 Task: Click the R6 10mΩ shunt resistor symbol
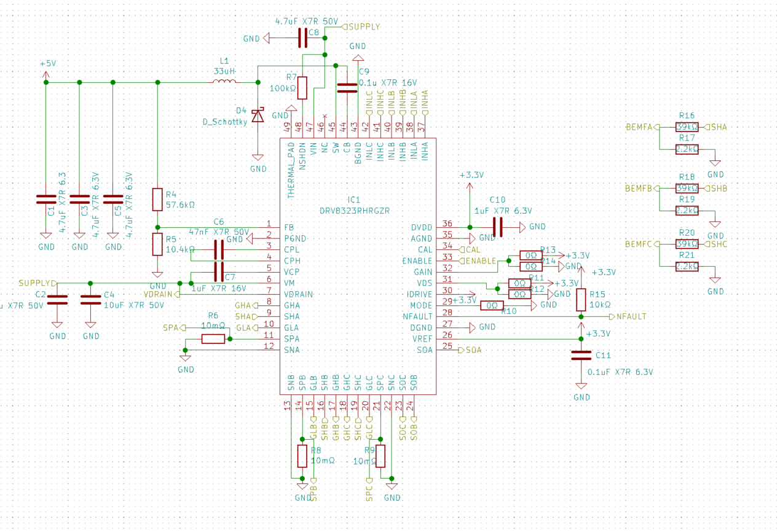213,338
